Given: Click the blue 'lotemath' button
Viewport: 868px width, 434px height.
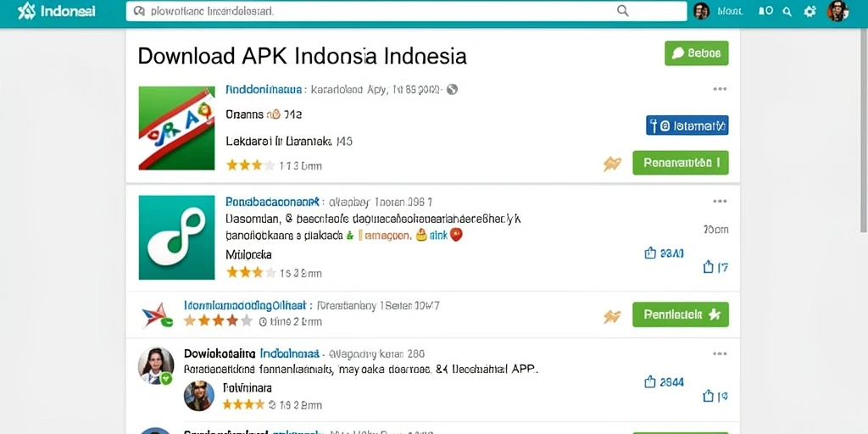Looking at the screenshot, I should pyautogui.click(x=687, y=125).
